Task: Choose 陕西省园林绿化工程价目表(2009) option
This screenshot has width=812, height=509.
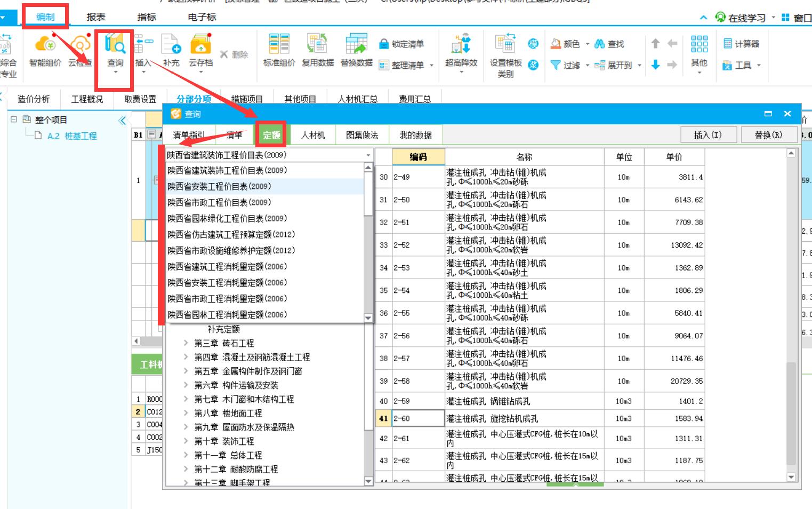Action: pyautogui.click(x=265, y=218)
